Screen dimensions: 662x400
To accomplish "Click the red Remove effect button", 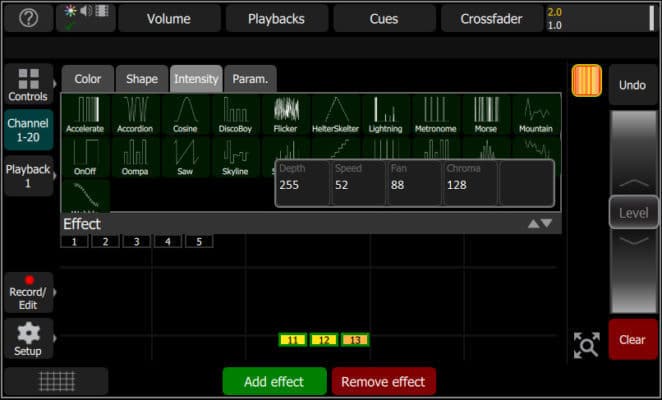I will 383,382.
